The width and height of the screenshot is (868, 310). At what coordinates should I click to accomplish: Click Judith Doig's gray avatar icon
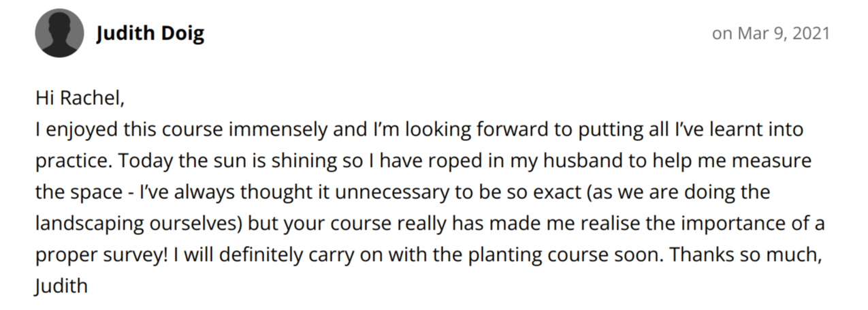pyautogui.click(x=59, y=34)
